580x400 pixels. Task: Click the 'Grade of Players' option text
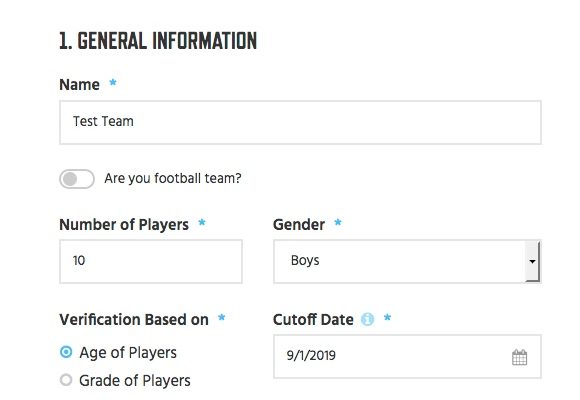[x=135, y=380]
